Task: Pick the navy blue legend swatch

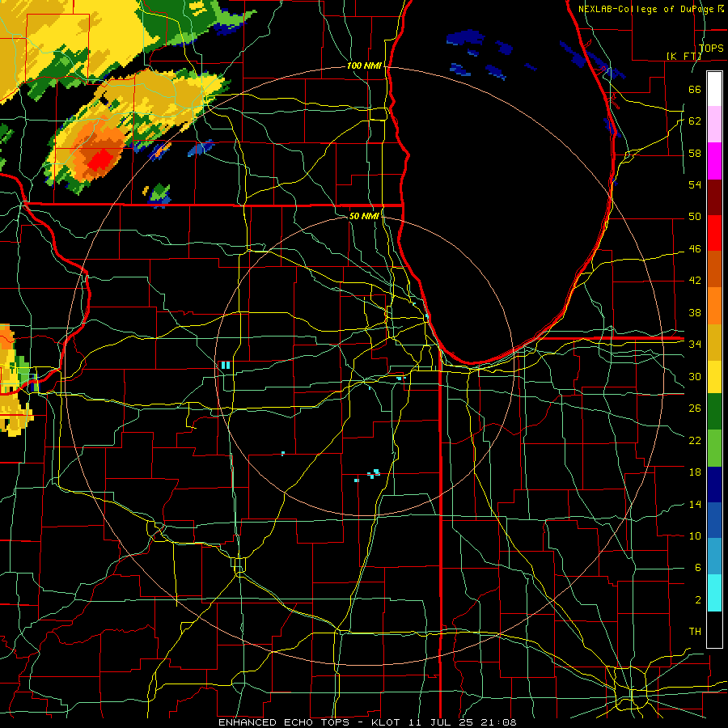Action: coord(714,485)
